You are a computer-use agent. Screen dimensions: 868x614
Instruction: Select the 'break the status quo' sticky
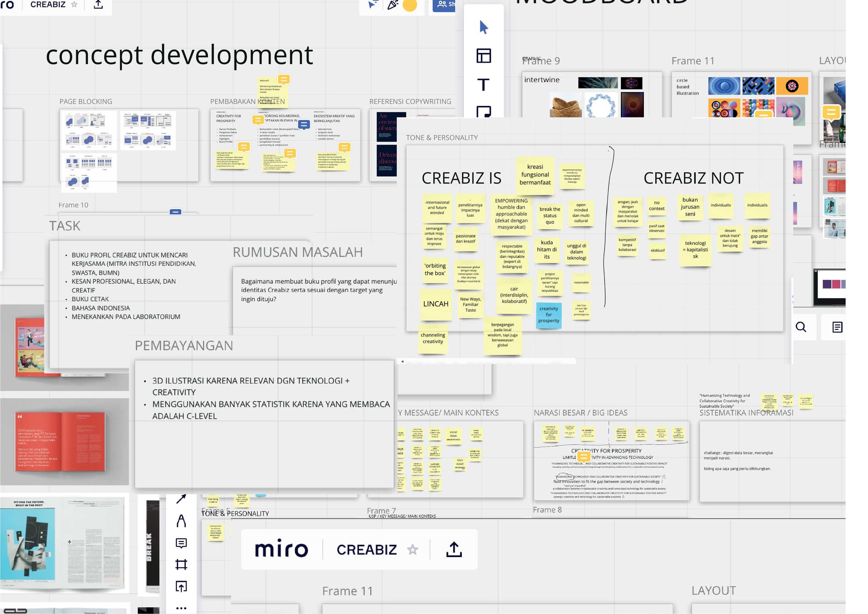click(x=550, y=215)
